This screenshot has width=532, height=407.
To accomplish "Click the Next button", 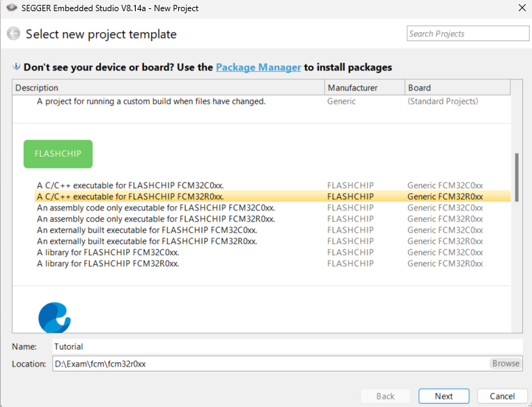I will point(444,396).
